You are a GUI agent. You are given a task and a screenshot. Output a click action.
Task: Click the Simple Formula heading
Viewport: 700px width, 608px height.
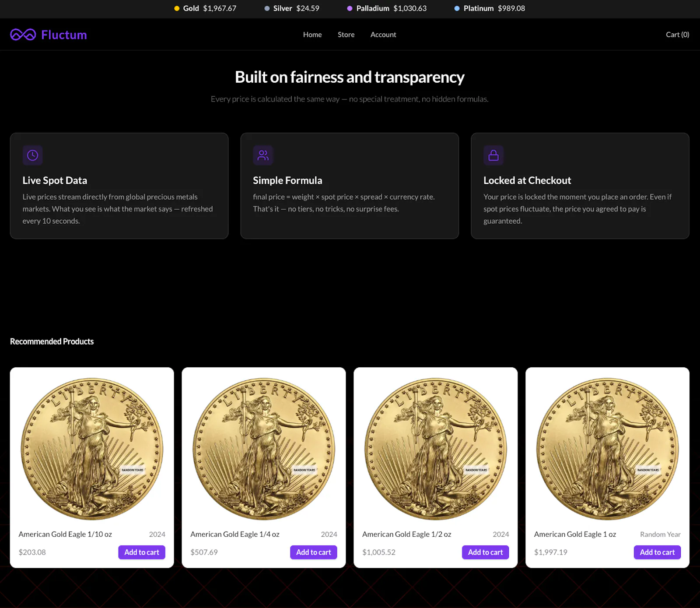pos(287,180)
